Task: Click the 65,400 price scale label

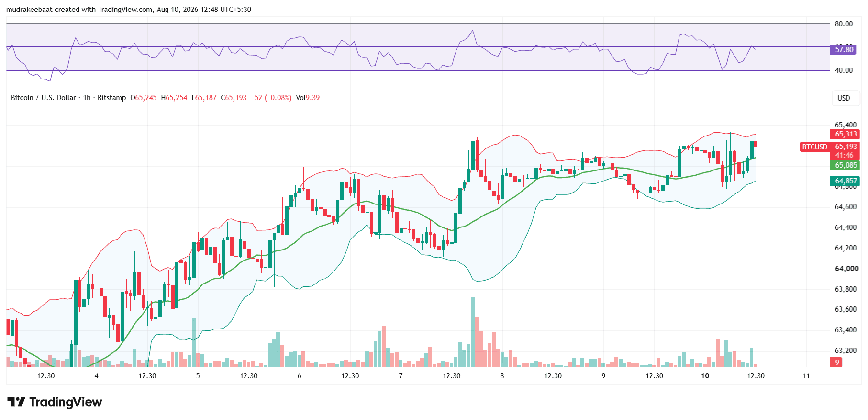Action: 846,125
